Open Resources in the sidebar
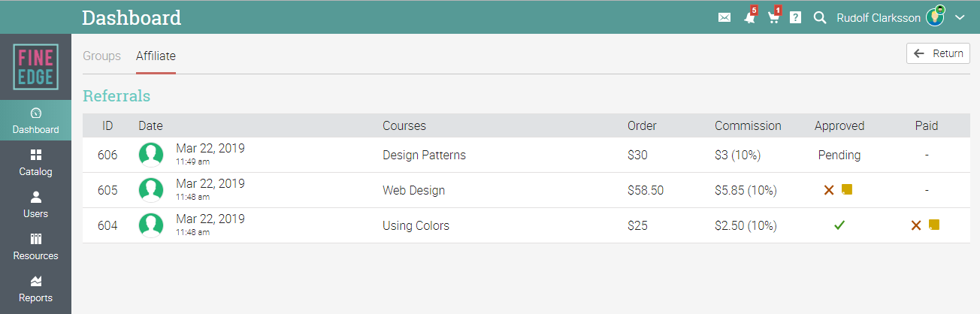980x314 pixels. click(x=35, y=246)
